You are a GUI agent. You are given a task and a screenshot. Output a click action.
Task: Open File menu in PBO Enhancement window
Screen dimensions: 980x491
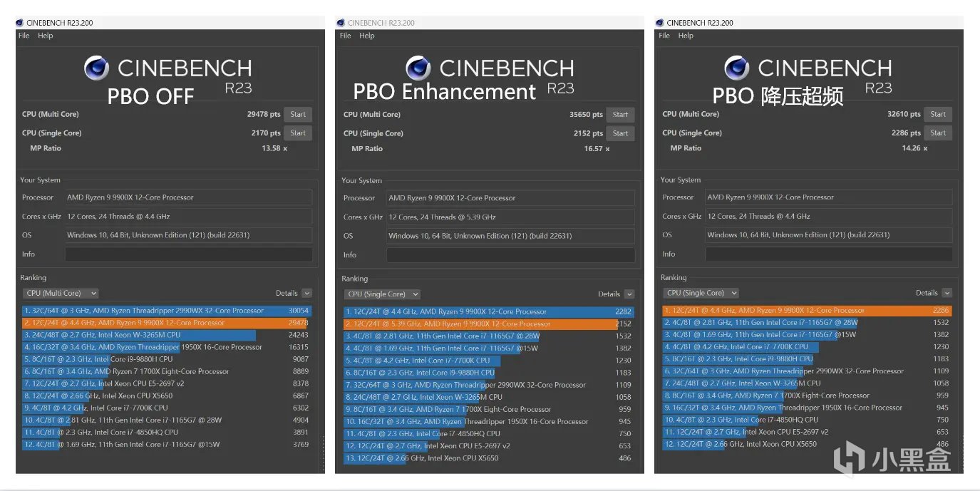click(x=346, y=36)
